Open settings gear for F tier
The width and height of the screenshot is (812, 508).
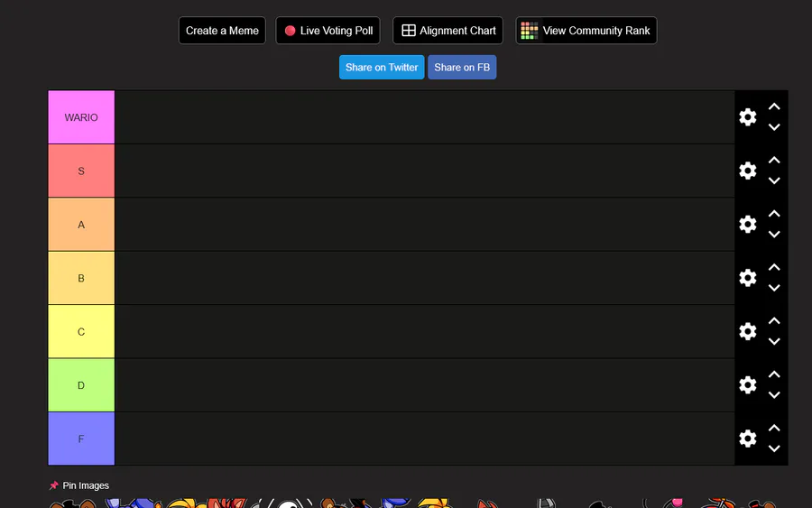747,439
